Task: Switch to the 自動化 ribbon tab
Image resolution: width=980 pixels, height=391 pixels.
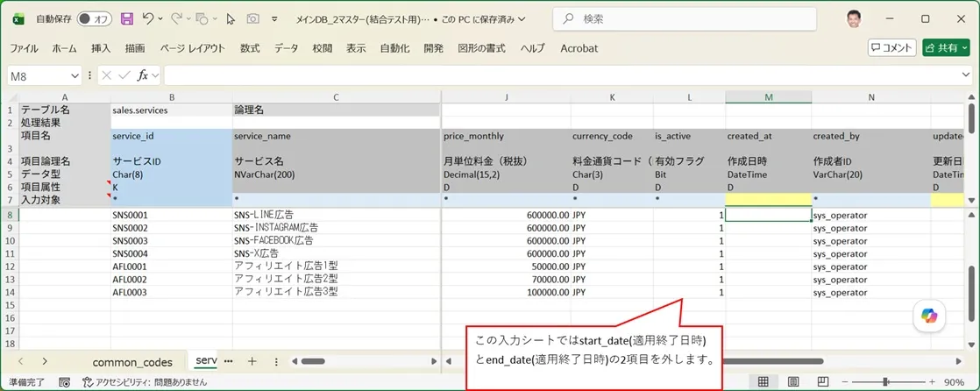Action: (x=395, y=48)
